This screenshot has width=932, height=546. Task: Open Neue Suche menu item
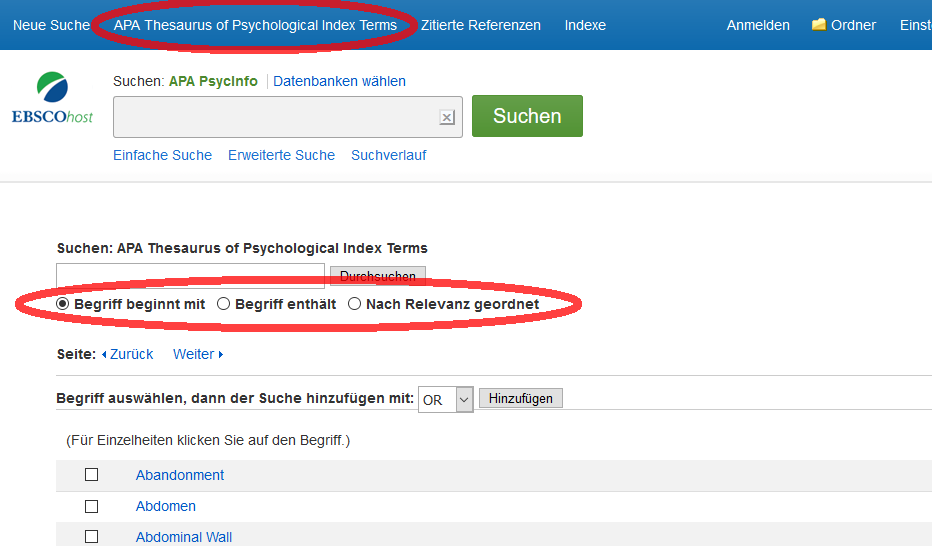pyautogui.click(x=51, y=25)
